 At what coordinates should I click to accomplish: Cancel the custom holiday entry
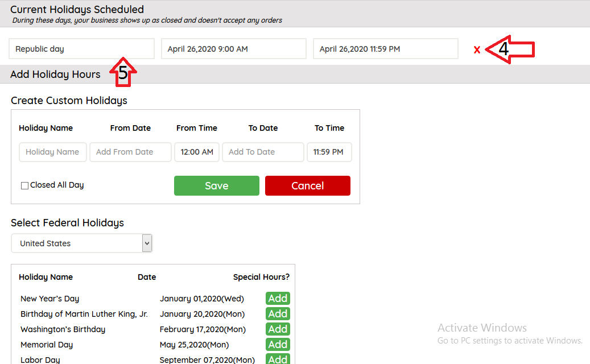pos(307,185)
